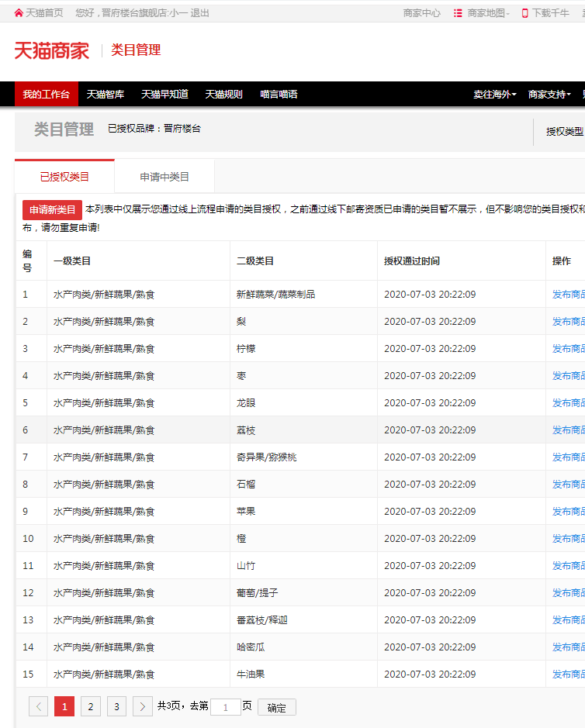The width and height of the screenshot is (585, 728).
Task: Expand the 商家支持 dropdown menu
Action: click(x=549, y=95)
